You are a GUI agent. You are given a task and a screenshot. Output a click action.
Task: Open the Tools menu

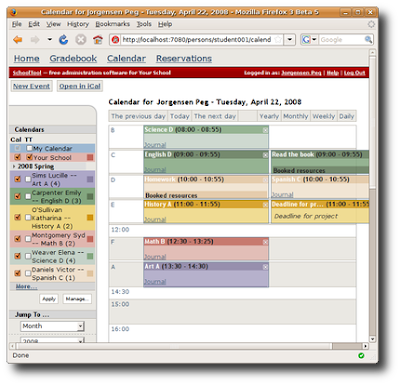point(144,24)
